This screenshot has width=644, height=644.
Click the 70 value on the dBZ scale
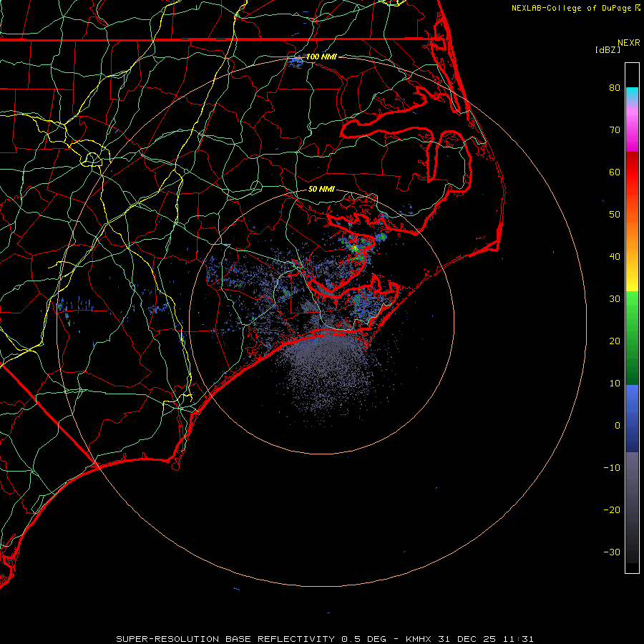(x=615, y=130)
